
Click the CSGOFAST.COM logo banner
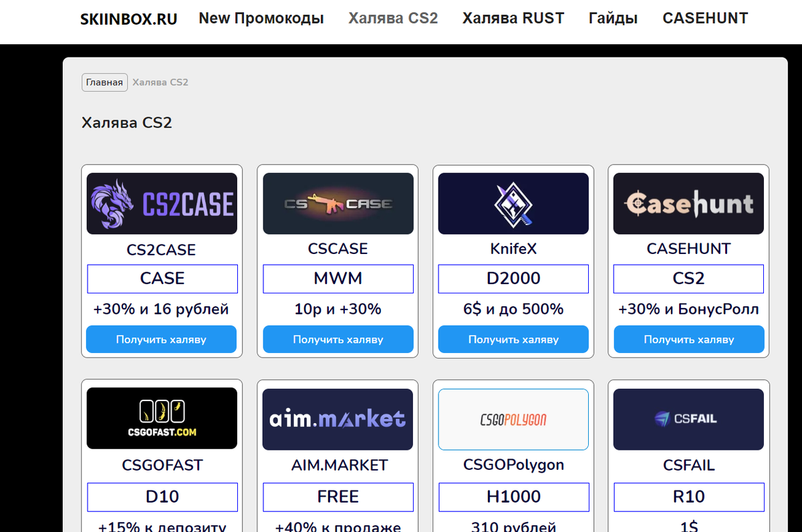click(x=162, y=418)
